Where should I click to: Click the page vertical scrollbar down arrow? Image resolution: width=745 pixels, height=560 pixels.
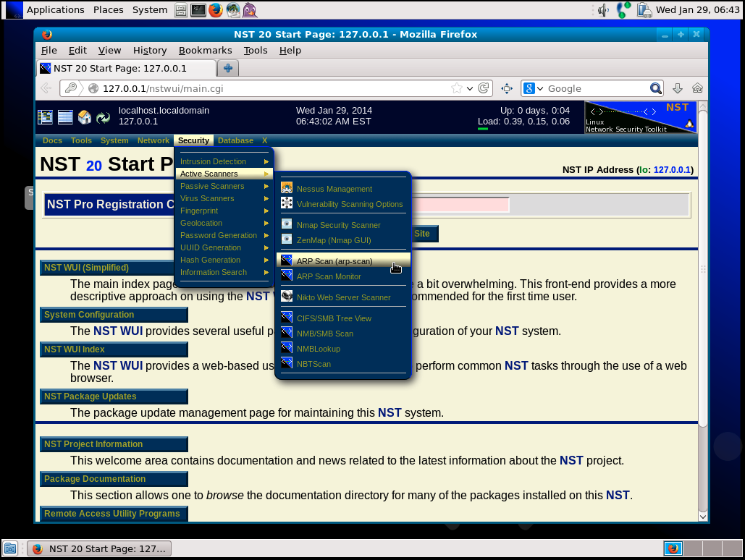pyautogui.click(x=703, y=517)
